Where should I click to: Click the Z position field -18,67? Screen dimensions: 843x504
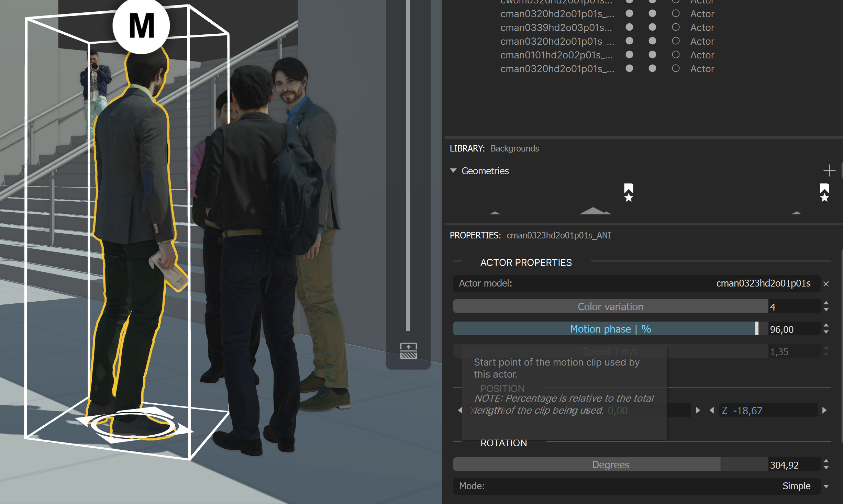768,410
